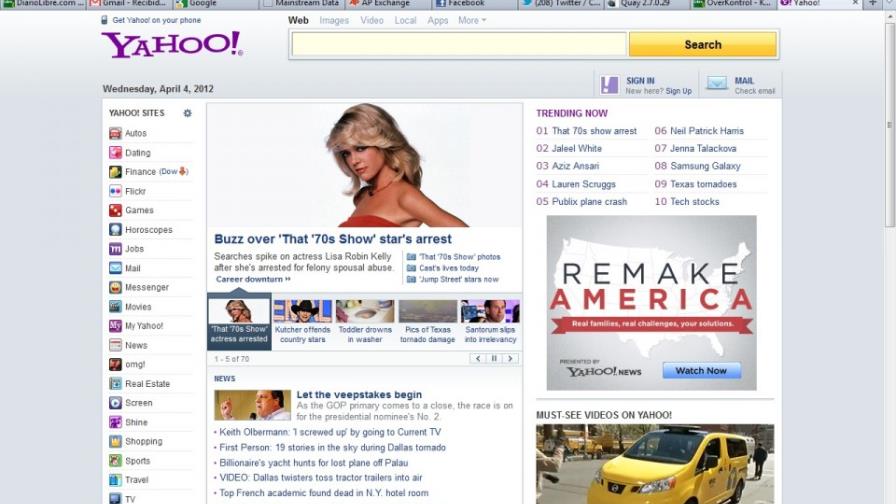The width and height of the screenshot is (896, 504).
Task: Select the Video search tab
Action: click(x=372, y=20)
